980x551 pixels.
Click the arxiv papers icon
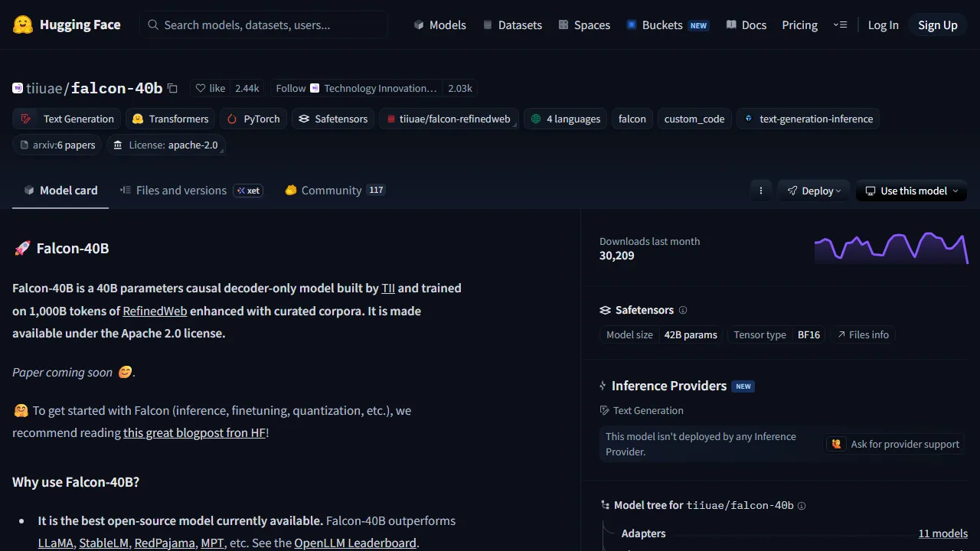pos(24,145)
